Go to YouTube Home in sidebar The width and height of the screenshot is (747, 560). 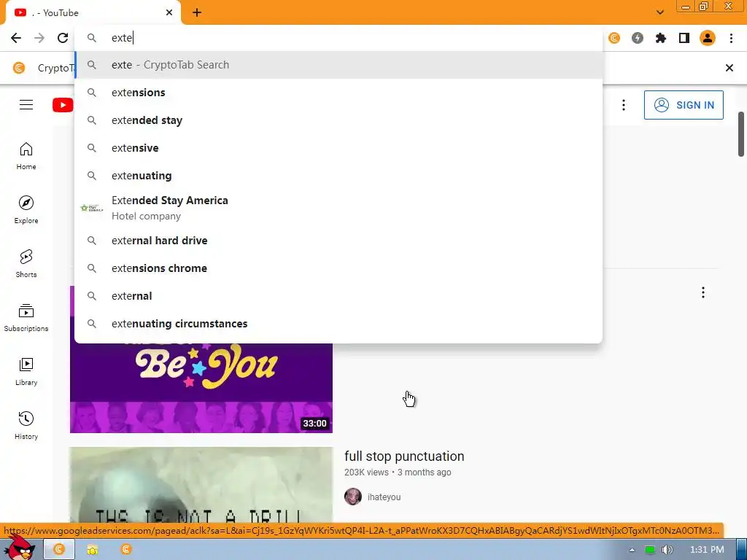tap(26, 156)
